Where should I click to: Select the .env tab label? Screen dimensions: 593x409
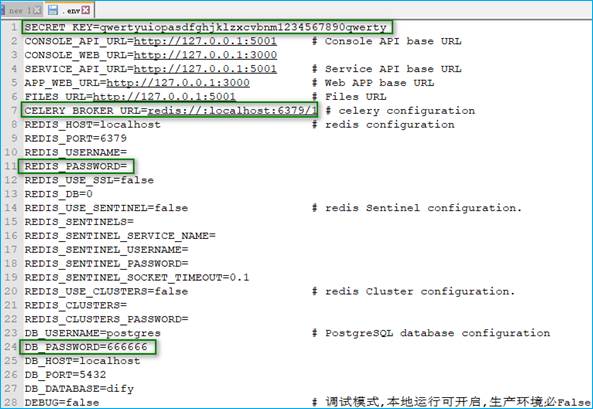click(x=71, y=11)
